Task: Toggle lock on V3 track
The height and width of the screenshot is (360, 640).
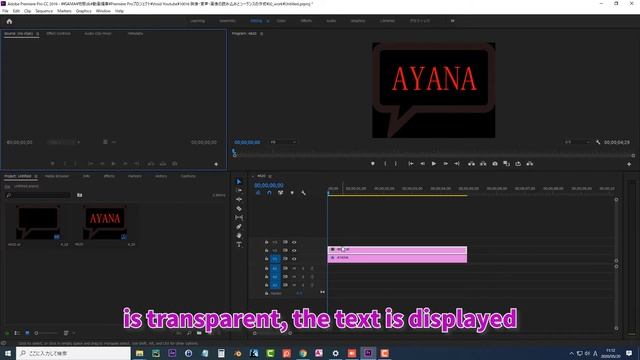Action: point(267,242)
